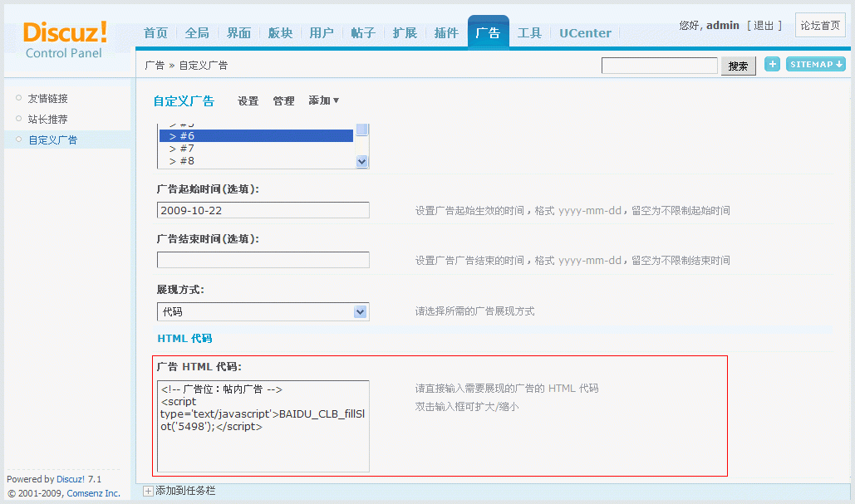Focus the top search input field

click(x=659, y=66)
